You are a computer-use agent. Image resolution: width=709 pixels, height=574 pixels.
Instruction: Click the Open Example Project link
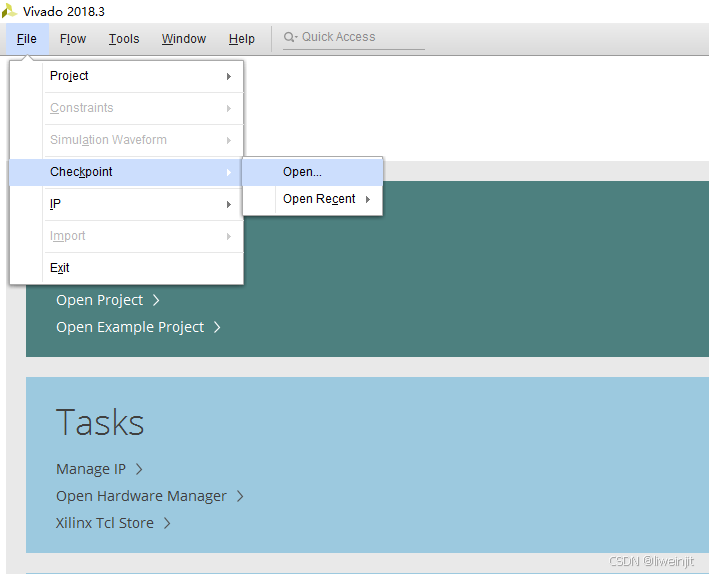coord(130,327)
